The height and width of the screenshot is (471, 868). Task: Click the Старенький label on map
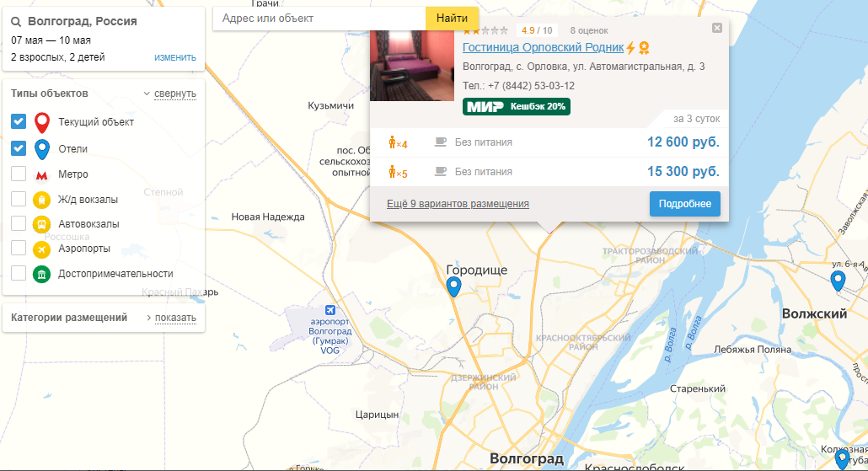click(698, 388)
